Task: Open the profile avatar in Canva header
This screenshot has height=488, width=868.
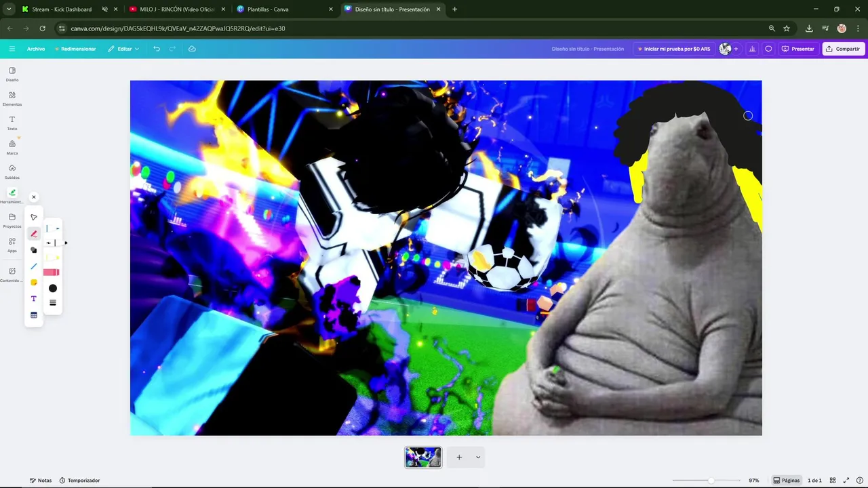Action: (725, 49)
